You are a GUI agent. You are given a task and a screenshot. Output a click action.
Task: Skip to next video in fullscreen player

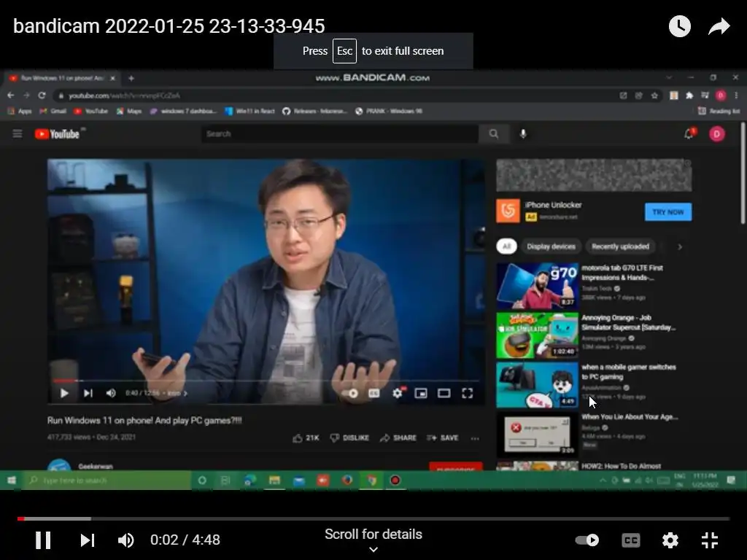(x=88, y=540)
